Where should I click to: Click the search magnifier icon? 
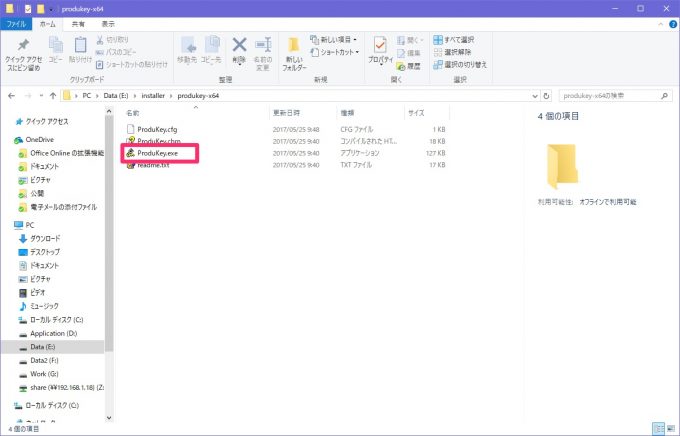coord(664,96)
